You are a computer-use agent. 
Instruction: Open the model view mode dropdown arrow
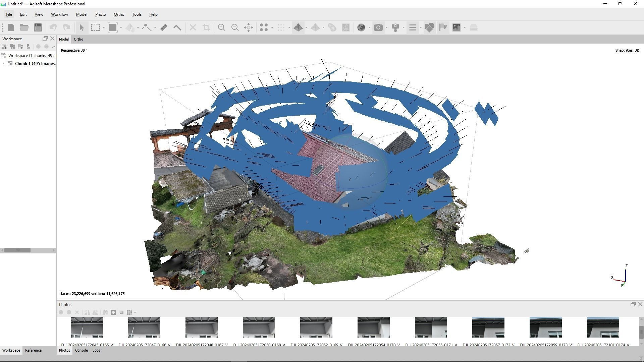[306, 27]
